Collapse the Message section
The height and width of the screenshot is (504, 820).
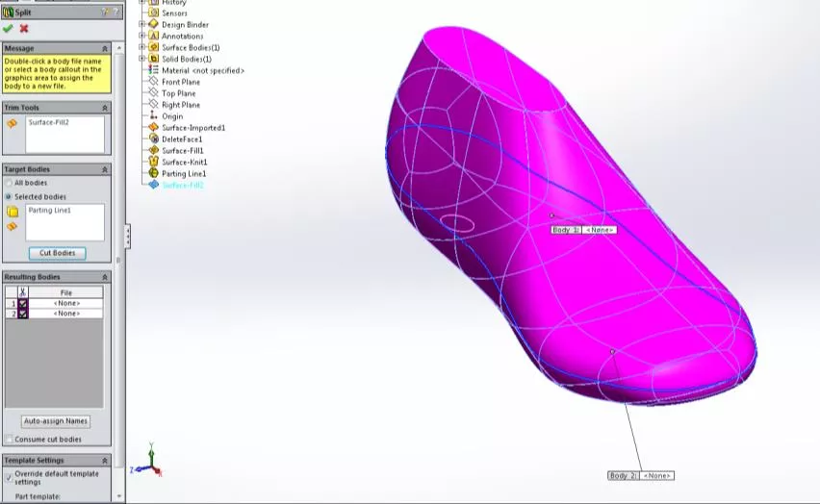click(x=105, y=48)
